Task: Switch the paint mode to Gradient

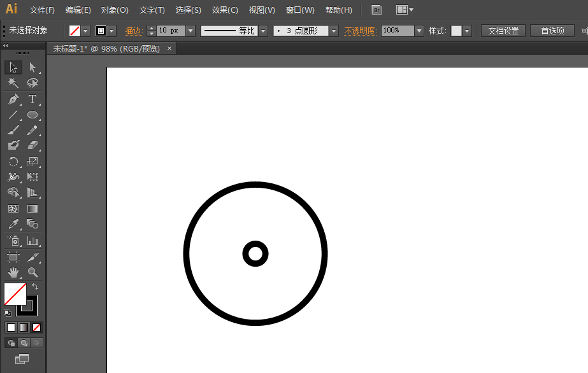Action: 24,327
